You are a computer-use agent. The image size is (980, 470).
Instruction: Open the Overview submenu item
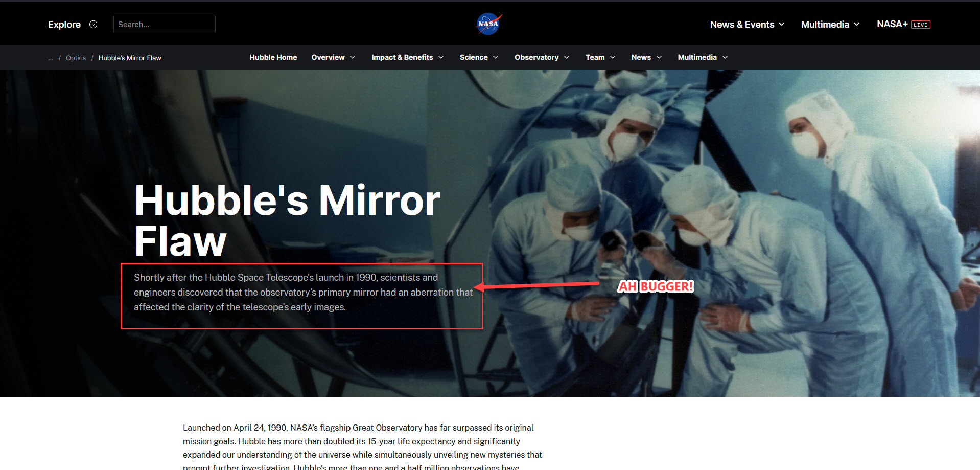[x=328, y=57]
